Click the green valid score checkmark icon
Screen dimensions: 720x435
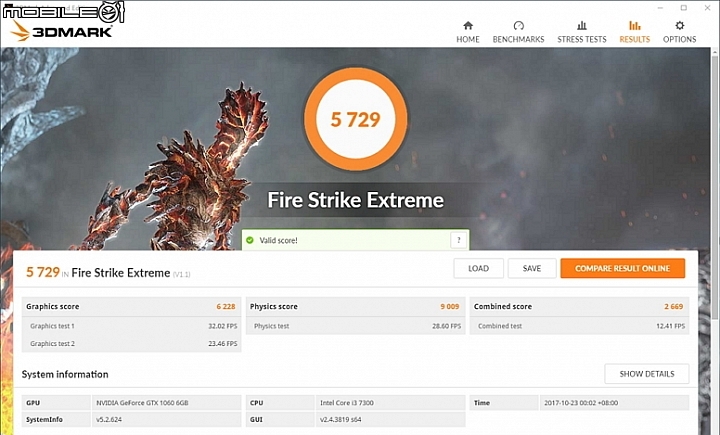(x=250, y=240)
